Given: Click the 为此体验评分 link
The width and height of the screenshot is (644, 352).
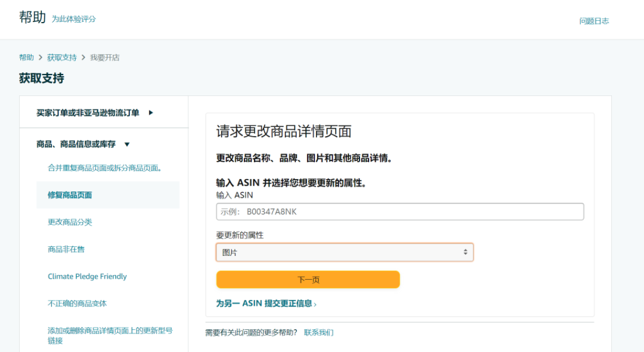Looking at the screenshot, I should [x=73, y=19].
